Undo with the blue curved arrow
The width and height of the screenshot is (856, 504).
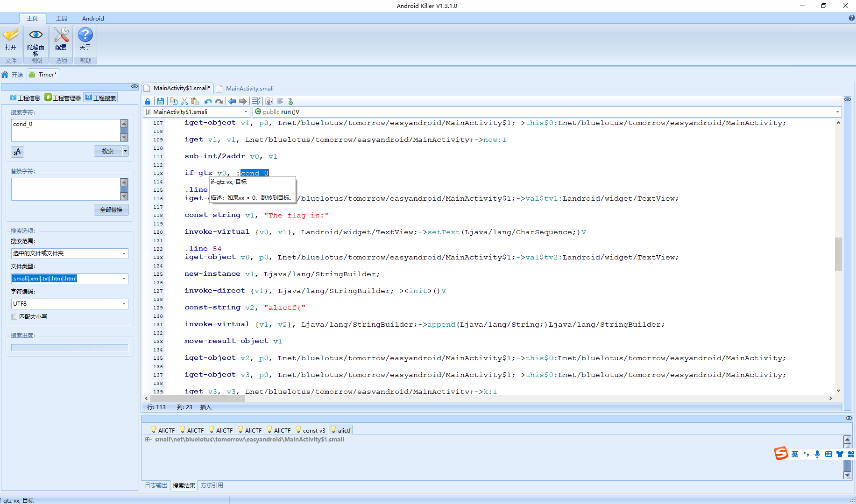coord(208,101)
